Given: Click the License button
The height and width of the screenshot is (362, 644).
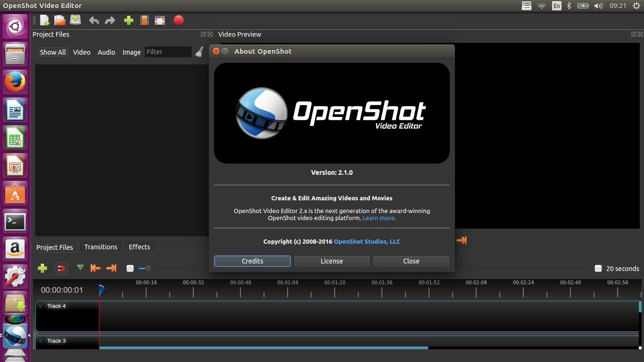Looking at the screenshot, I should coord(332,261).
